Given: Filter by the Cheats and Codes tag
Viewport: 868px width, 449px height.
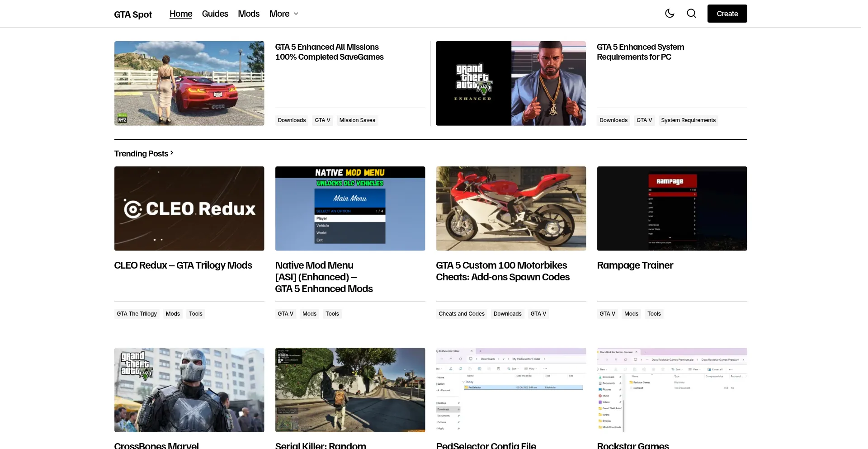Looking at the screenshot, I should pos(461,314).
